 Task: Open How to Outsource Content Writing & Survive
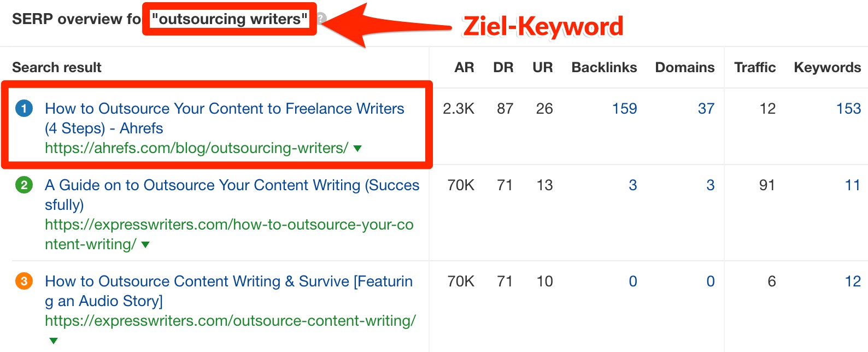click(x=228, y=281)
